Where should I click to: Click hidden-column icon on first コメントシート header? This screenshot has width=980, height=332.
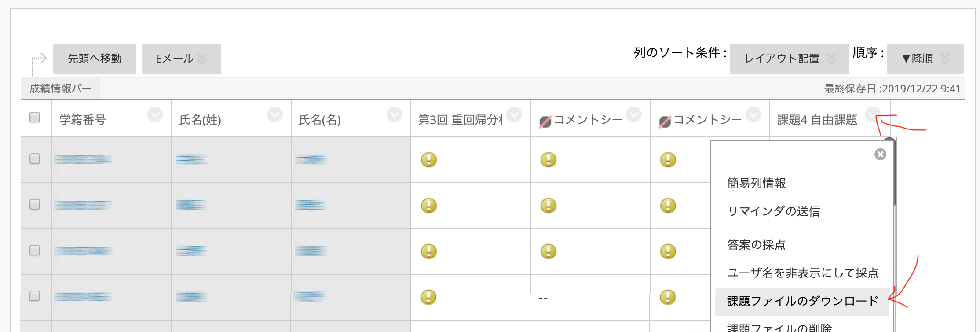tap(545, 121)
